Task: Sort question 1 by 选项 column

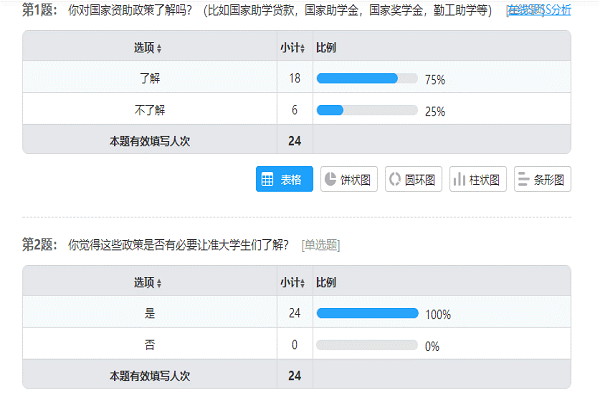Action: pyautogui.click(x=148, y=48)
